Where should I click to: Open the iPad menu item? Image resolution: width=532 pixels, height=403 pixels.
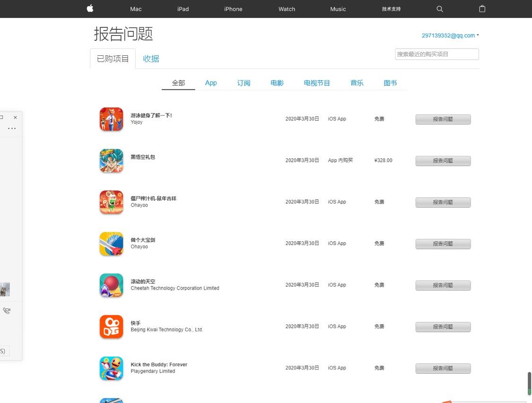click(183, 9)
